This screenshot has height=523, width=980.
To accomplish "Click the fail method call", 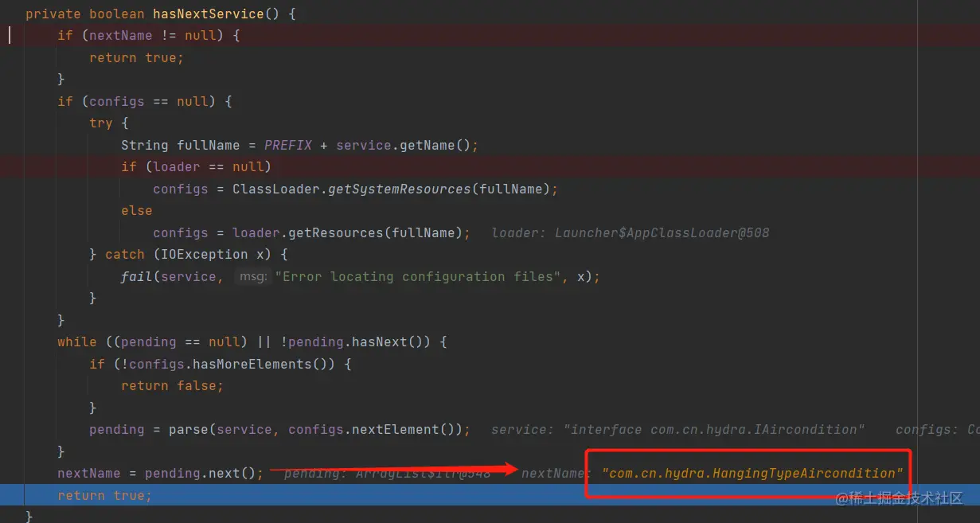I will click(136, 276).
